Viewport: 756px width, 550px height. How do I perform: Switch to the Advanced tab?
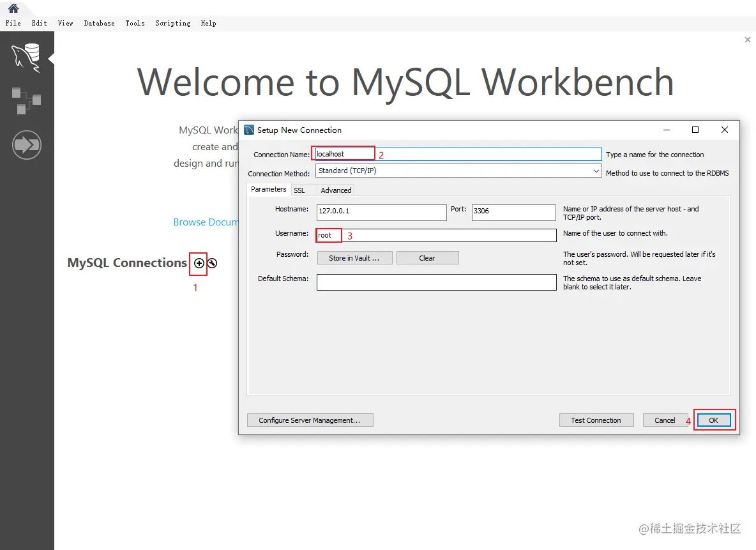(x=336, y=190)
